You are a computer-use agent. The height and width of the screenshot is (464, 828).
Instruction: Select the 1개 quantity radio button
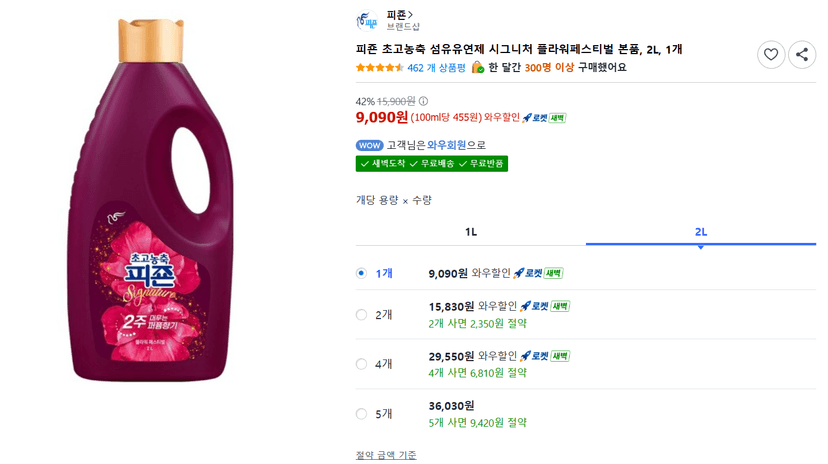point(361,273)
